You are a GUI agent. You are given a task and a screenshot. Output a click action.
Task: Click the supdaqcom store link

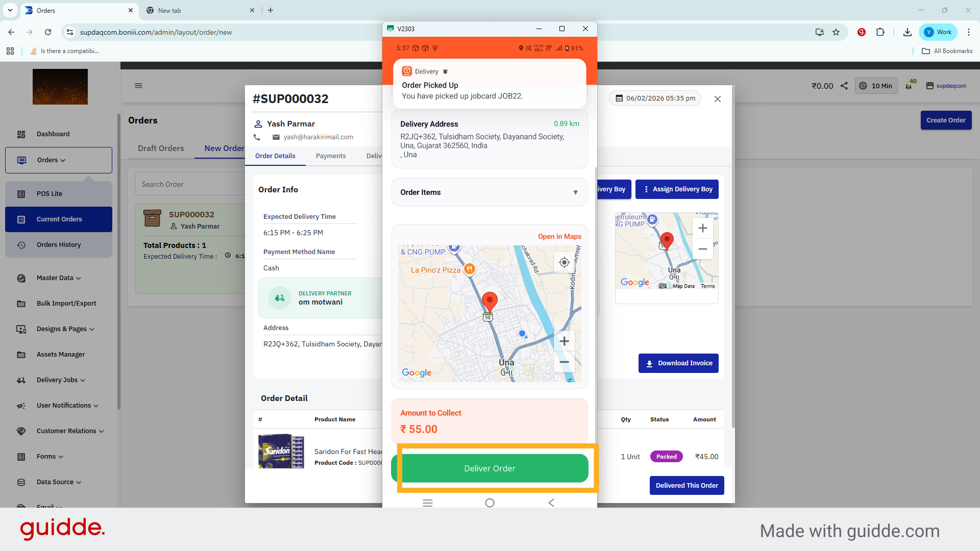[x=946, y=86]
